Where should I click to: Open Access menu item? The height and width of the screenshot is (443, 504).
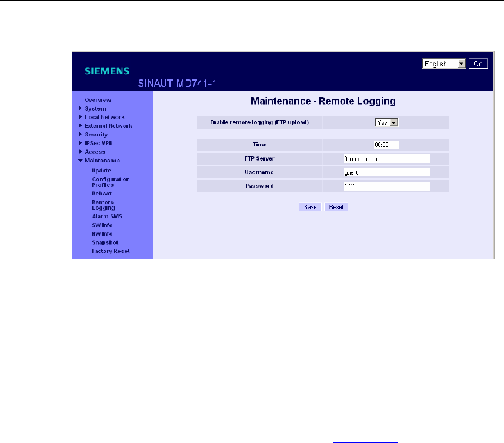pyautogui.click(x=95, y=152)
